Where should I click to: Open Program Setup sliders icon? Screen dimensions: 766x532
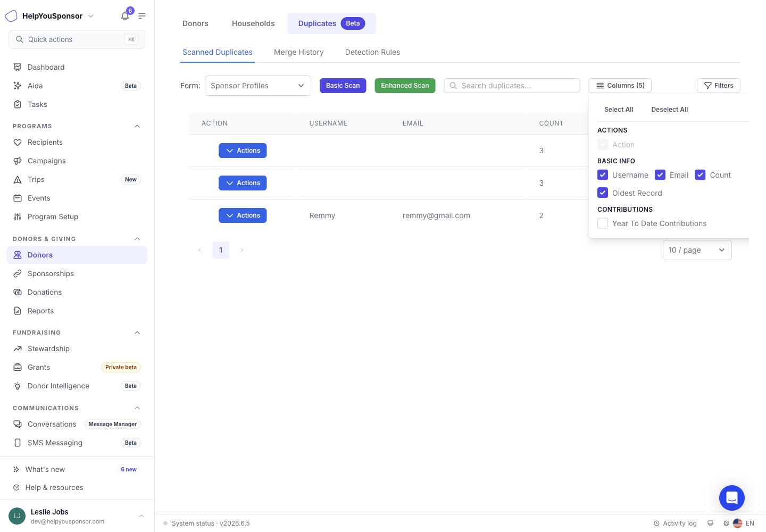click(18, 217)
